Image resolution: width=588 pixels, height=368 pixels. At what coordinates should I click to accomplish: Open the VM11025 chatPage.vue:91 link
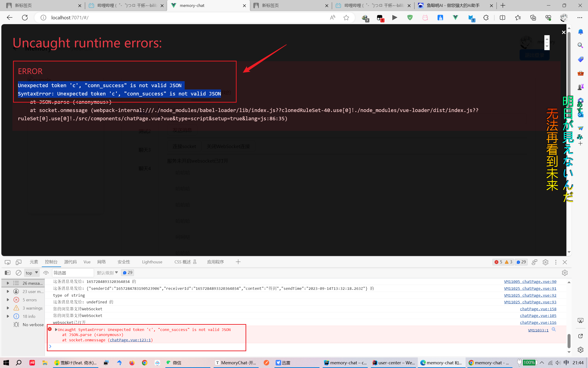pyautogui.click(x=530, y=288)
